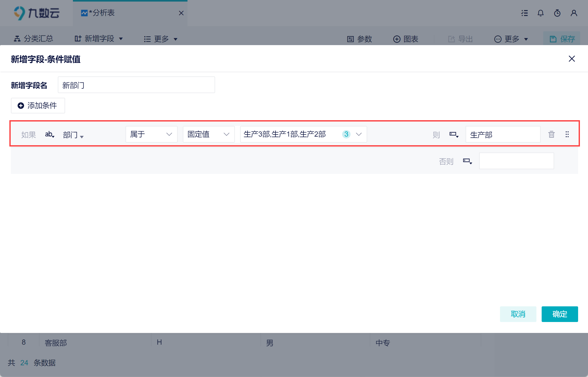The height and width of the screenshot is (377, 588).
Task: Click the user profile icon
Action: pos(574,13)
